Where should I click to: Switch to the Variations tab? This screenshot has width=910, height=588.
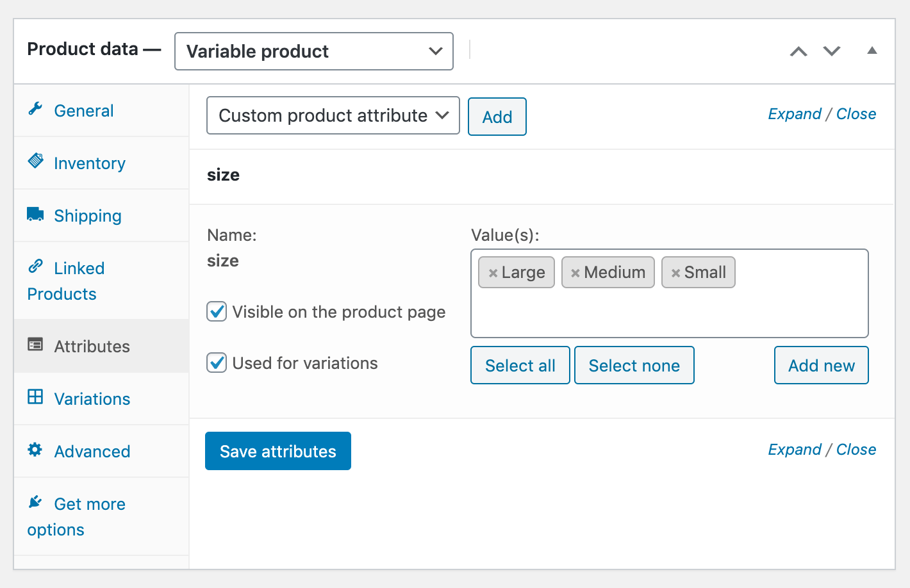pyautogui.click(x=92, y=398)
